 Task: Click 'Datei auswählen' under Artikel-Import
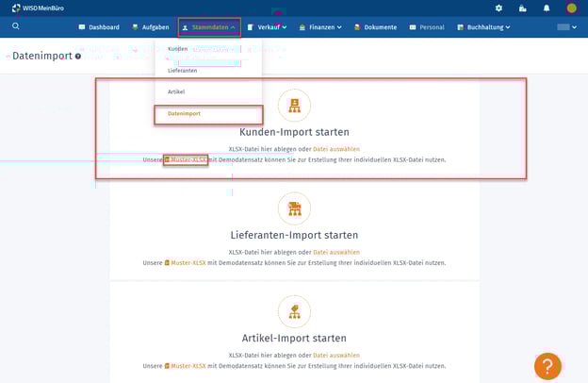pyautogui.click(x=336, y=356)
